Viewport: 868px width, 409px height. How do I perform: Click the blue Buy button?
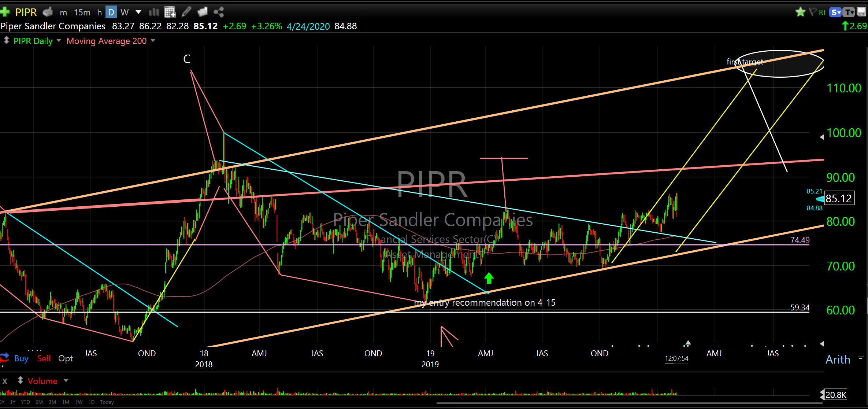(21, 358)
